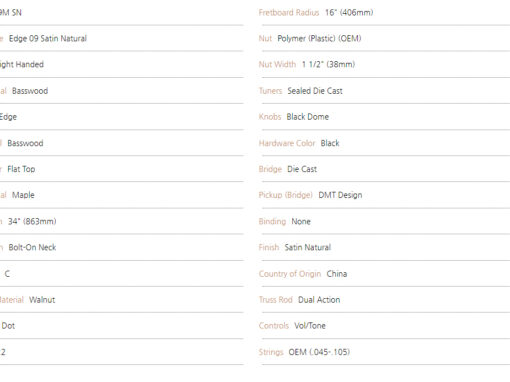Click the Pickup (Bridge) label
The height and width of the screenshot is (382, 510).
[286, 195]
